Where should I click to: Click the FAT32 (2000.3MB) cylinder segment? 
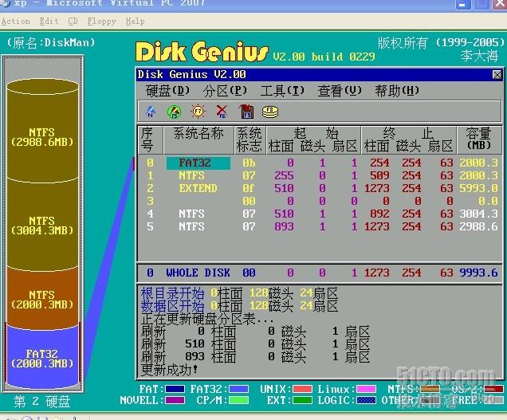click(x=42, y=359)
